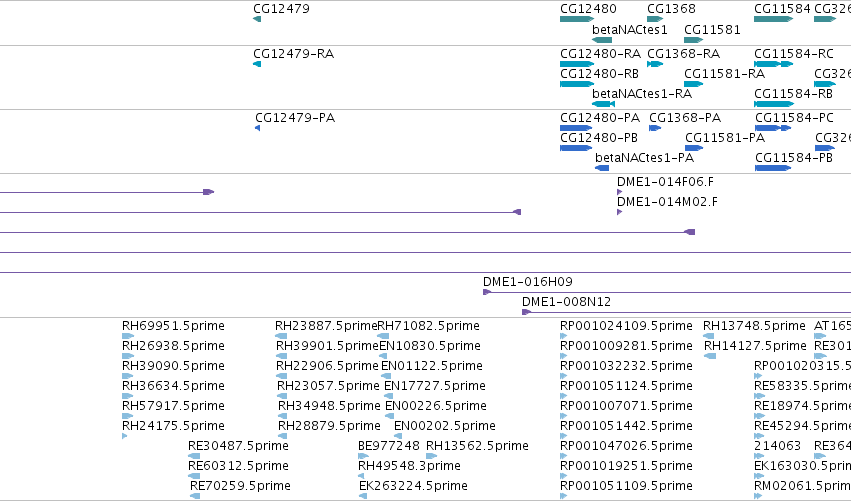Open the EK263224.5prime EST label
This screenshot has height=501, width=851.
(x=414, y=486)
